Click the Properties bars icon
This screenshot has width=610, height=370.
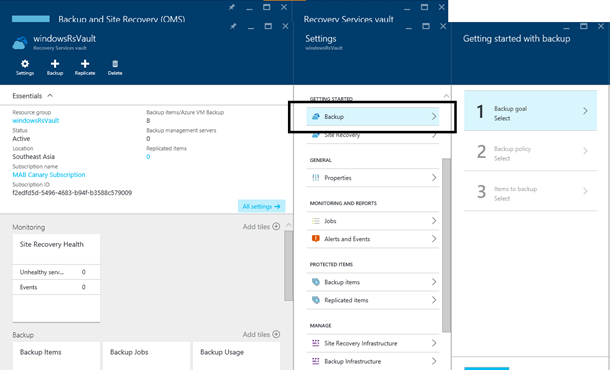(x=316, y=178)
